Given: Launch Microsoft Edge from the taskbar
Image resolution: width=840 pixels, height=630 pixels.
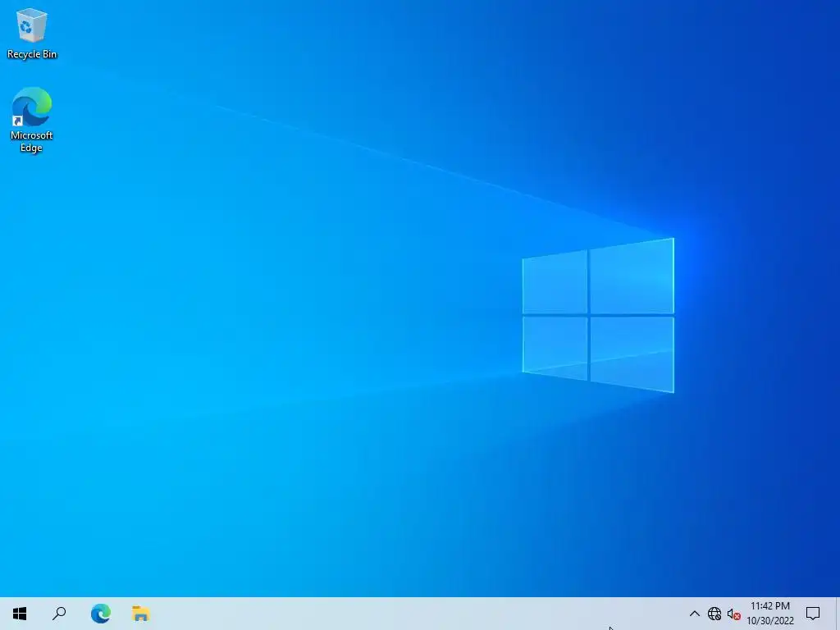Looking at the screenshot, I should pos(101,614).
